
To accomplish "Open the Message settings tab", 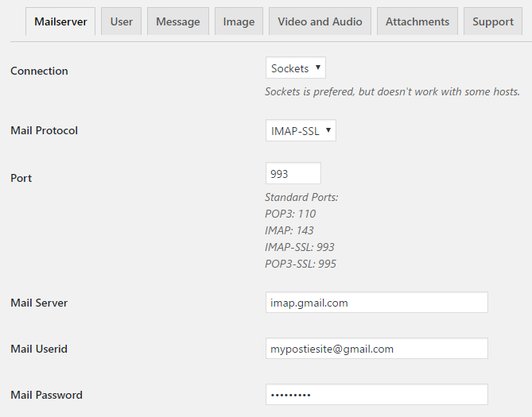I will (x=178, y=21).
